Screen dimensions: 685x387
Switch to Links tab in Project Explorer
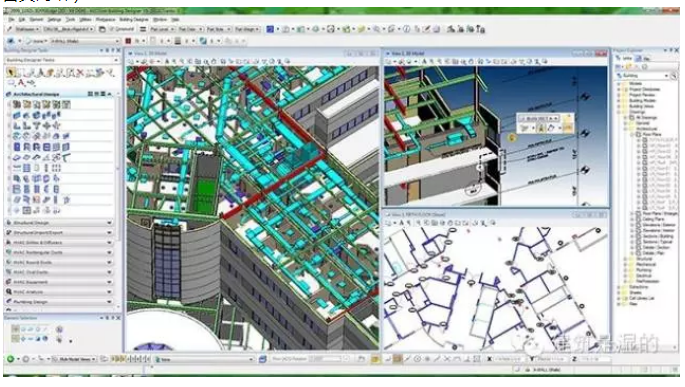[x=625, y=58]
